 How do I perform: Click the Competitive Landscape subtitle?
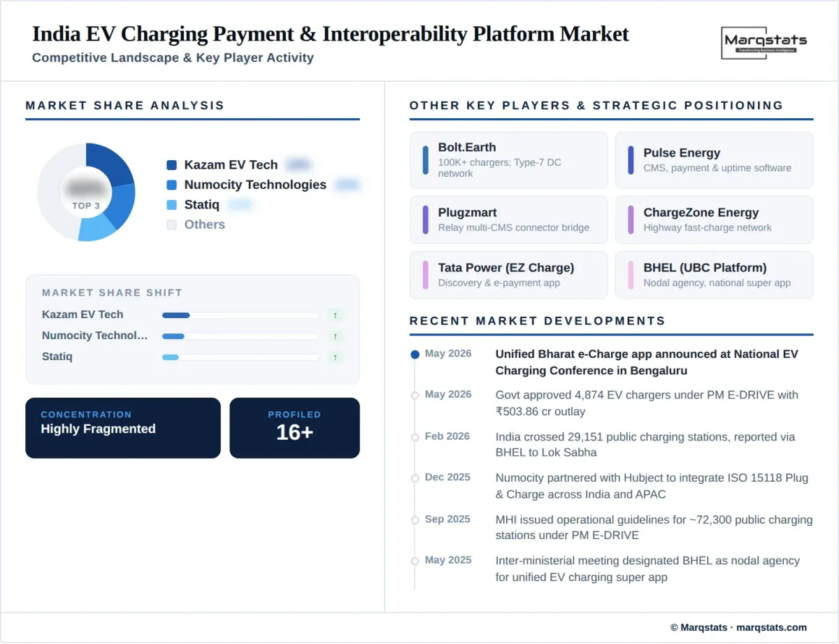click(x=173, y=57)
